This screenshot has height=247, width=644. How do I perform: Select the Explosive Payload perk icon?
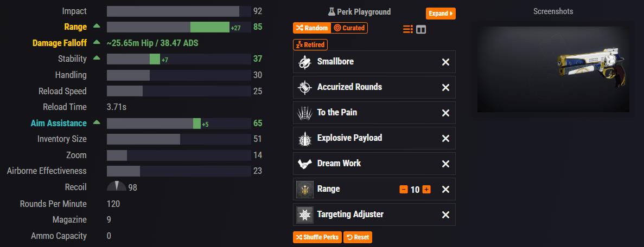305,138
